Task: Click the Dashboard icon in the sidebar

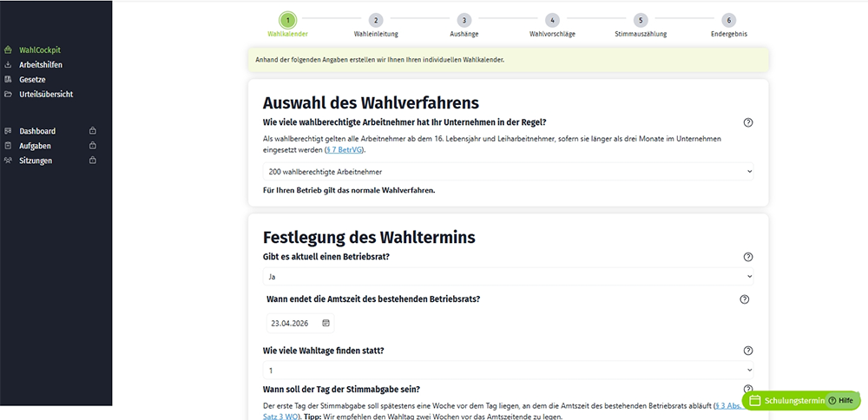Action: pyautogui.click(x=8, y=131)
